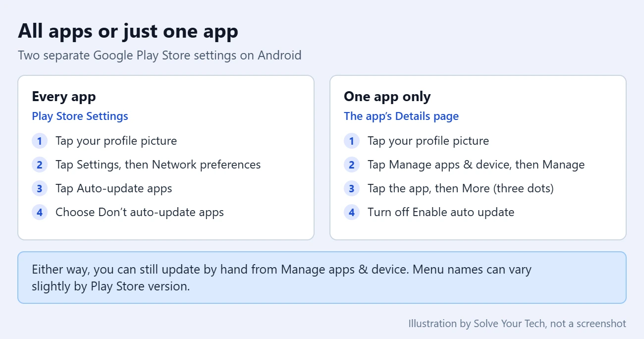
Task: Click the "All apps or just one app" title
Action: pyautogui.click(x=128, y=31)
